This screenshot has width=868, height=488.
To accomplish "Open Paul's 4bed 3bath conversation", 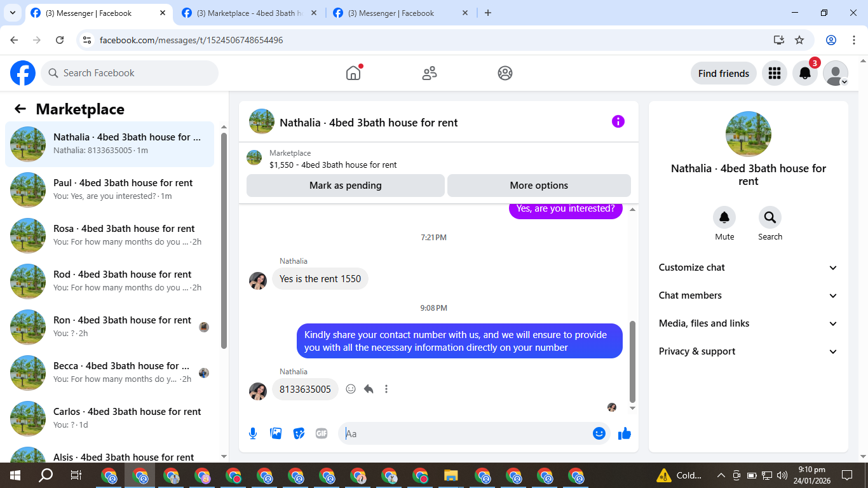I will [109, 189].
